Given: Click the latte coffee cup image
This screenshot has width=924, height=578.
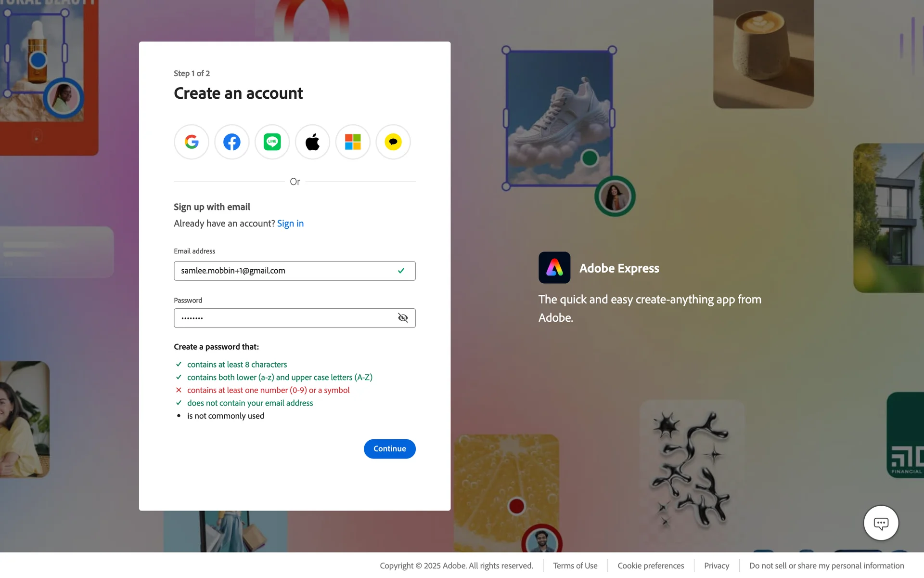Looking at the screenshot, I should click(x=763, y=53).
